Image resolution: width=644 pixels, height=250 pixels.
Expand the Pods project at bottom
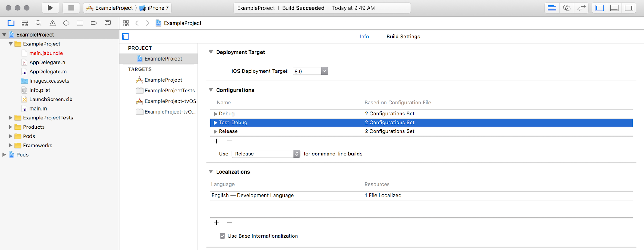[x=4, y=154]
